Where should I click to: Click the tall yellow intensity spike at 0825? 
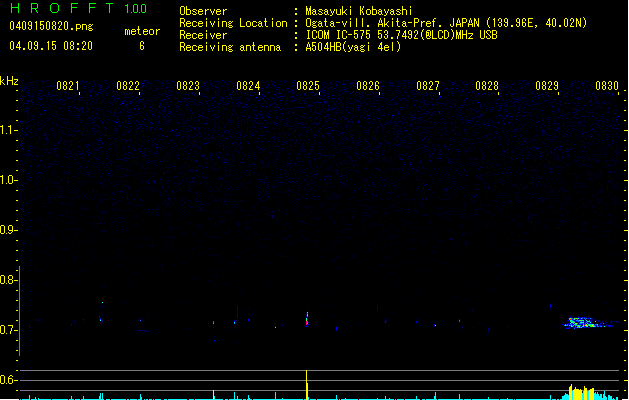coord(307,384)
